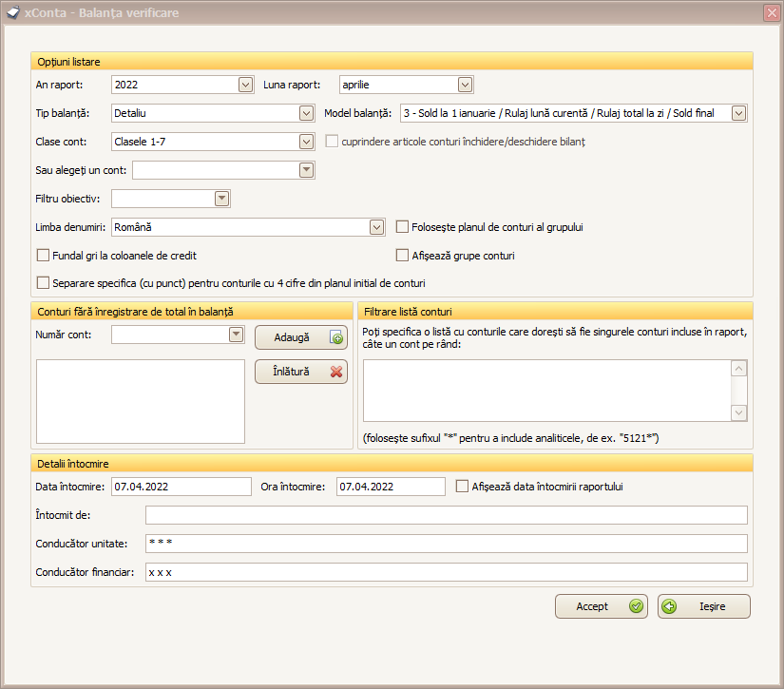Viewport: 784px width, 689px height.
Task: Open the Filtru obiectiv dropdown
Action: pos(221,199)
